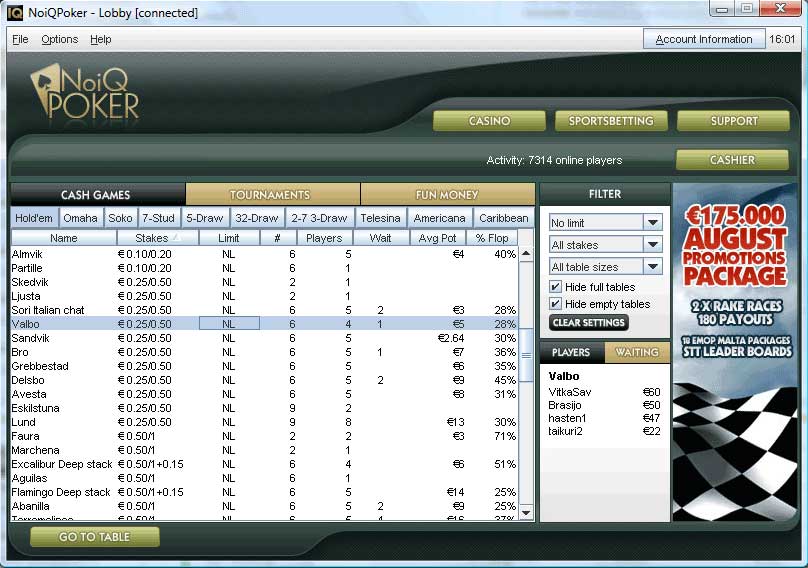
Task: Select the Omaha game tab
Action: coord(80,218)
